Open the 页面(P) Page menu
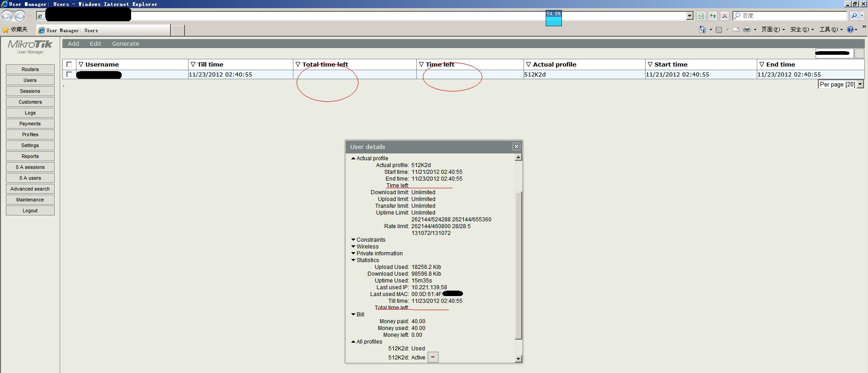 tap(773, 29)
